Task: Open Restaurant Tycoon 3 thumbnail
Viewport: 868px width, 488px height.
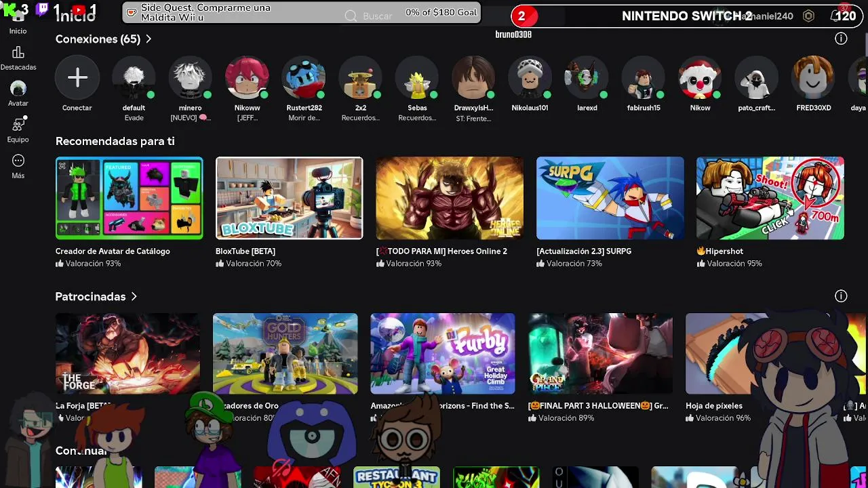Action: pos(397,477)
